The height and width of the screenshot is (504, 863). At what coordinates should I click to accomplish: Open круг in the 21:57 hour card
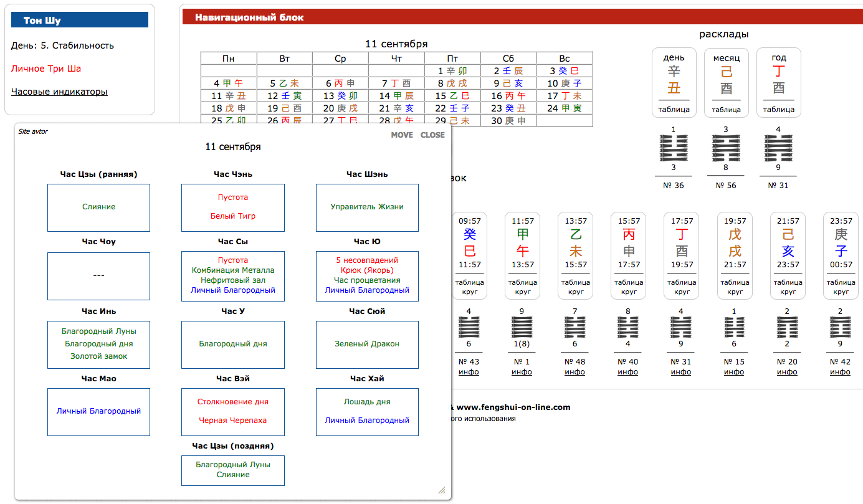pos(788,292)
